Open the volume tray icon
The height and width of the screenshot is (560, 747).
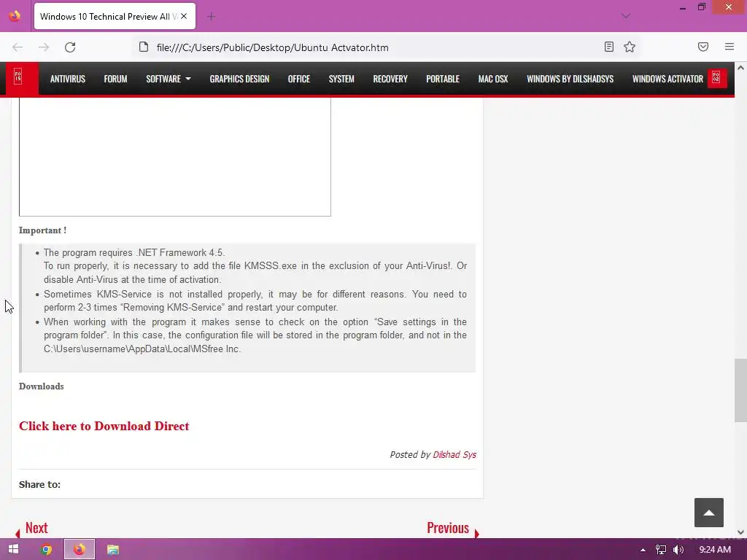point(678,550)
